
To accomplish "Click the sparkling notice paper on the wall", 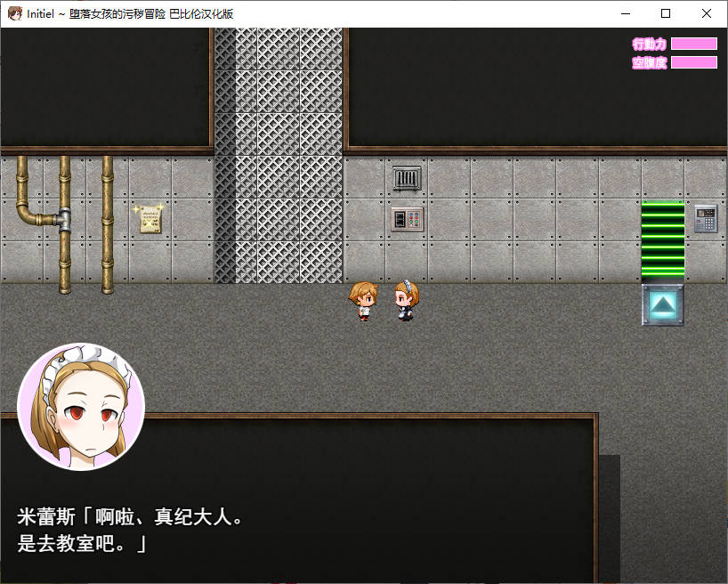I will point(150,219).
